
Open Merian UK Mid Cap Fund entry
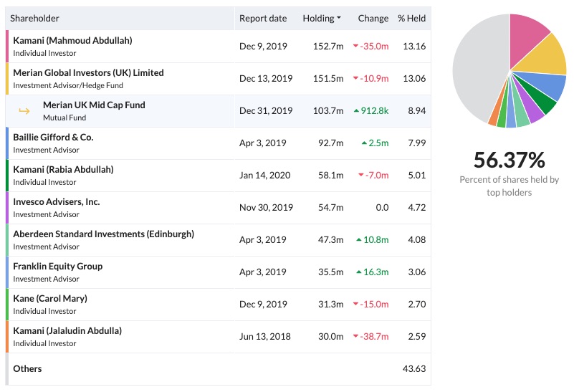[x=94, y=105]
